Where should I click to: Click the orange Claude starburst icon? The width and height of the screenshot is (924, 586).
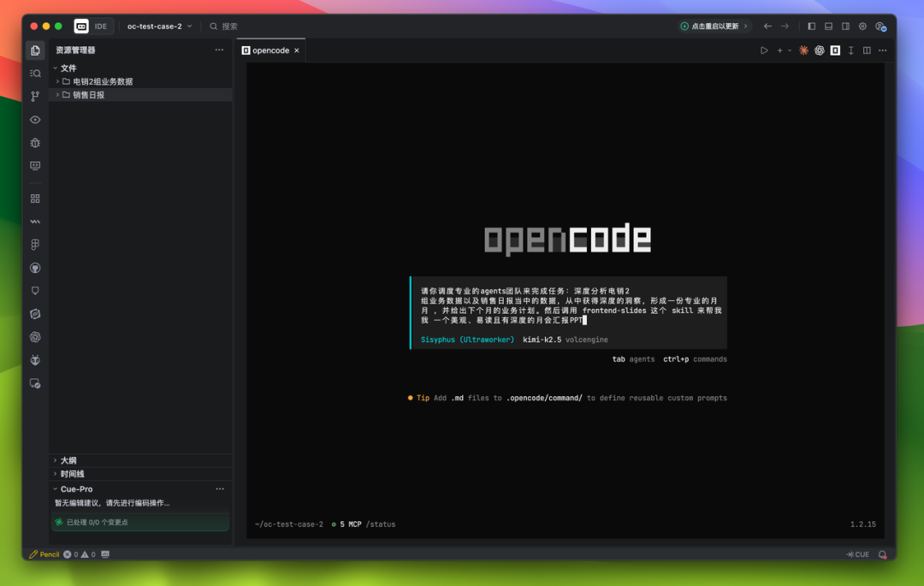coord(803,50)
